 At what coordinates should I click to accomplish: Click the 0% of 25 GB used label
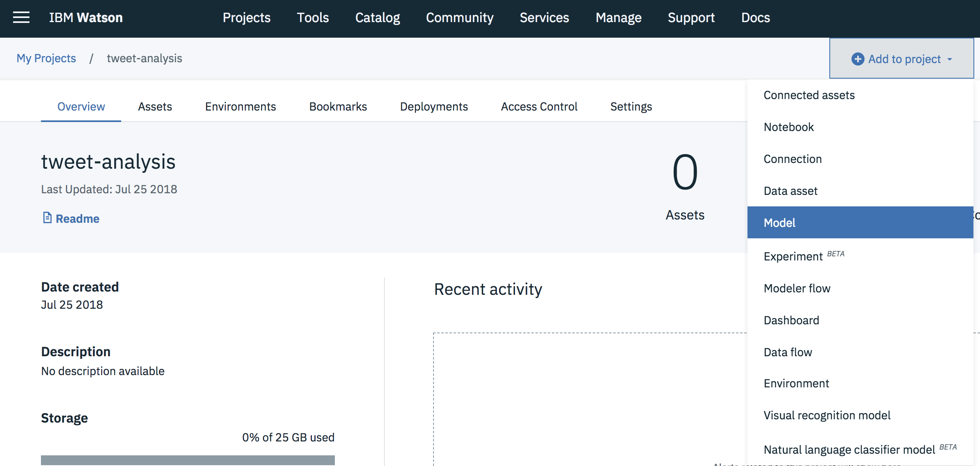coord(288,437)
